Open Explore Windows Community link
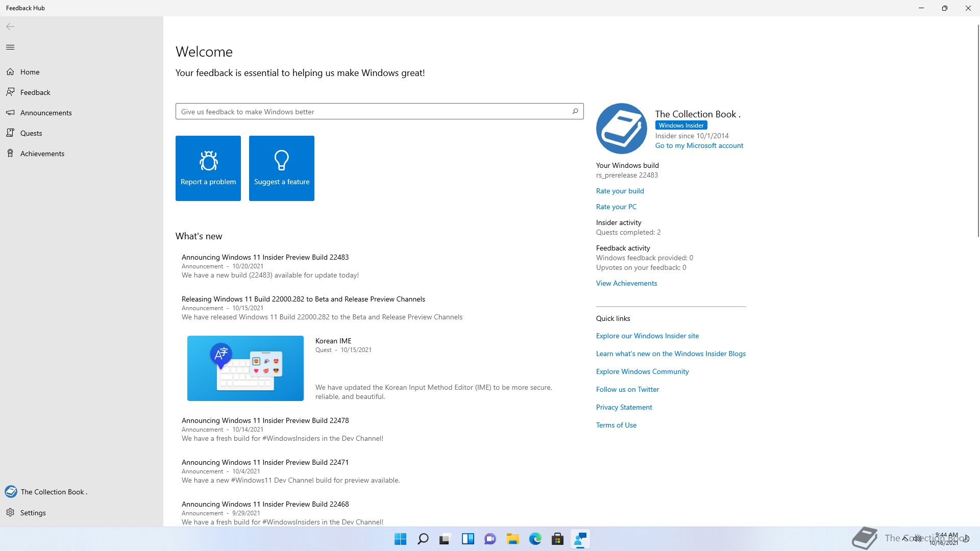Image resolution: width=980 pixels, height=551 pixels. click(642, 371)
